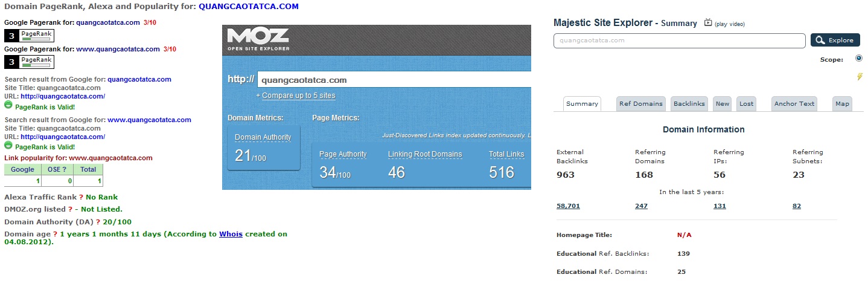The height and width of the screenshot is (289, 868).
Task: Switch to the Ref Domains tab
Action: coord(641,103)
